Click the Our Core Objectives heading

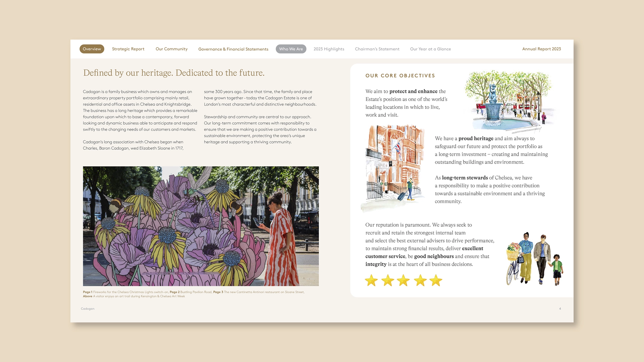[x=400, y=76]
